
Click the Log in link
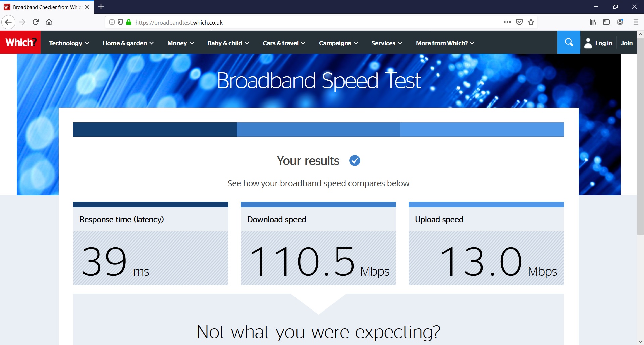[603, 43]
